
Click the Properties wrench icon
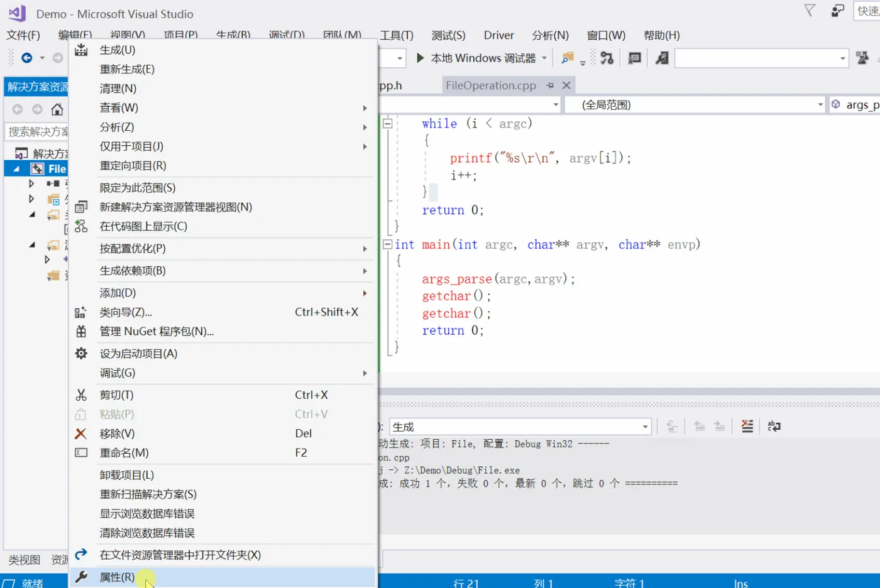point(81,577)
